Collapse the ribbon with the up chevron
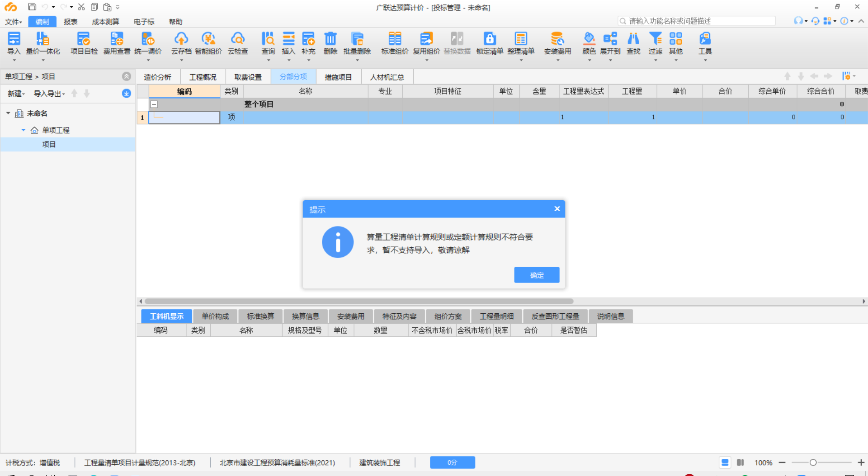This screenshot has width=868, height=476. 861,21
